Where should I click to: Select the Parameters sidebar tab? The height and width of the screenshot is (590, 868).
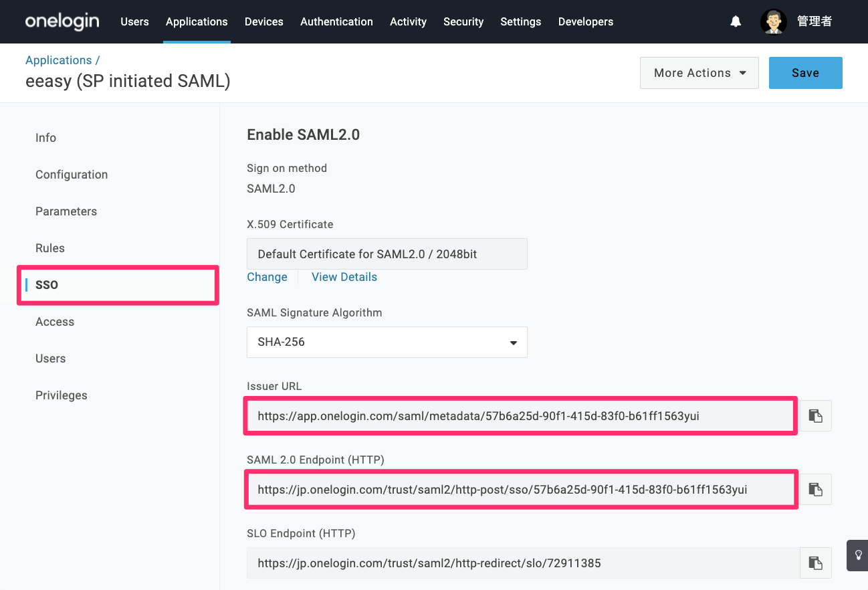[66, 211]
